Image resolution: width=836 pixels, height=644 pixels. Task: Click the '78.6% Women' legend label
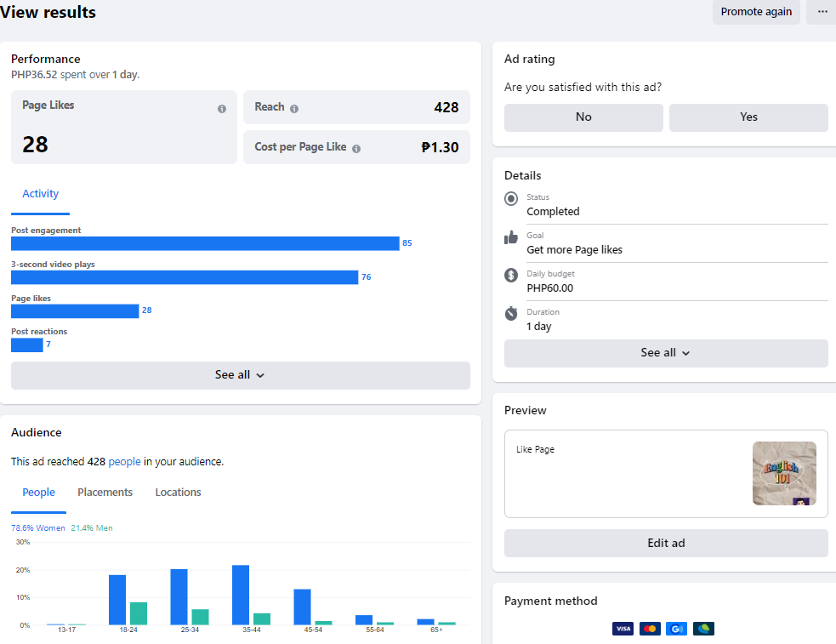38,528
